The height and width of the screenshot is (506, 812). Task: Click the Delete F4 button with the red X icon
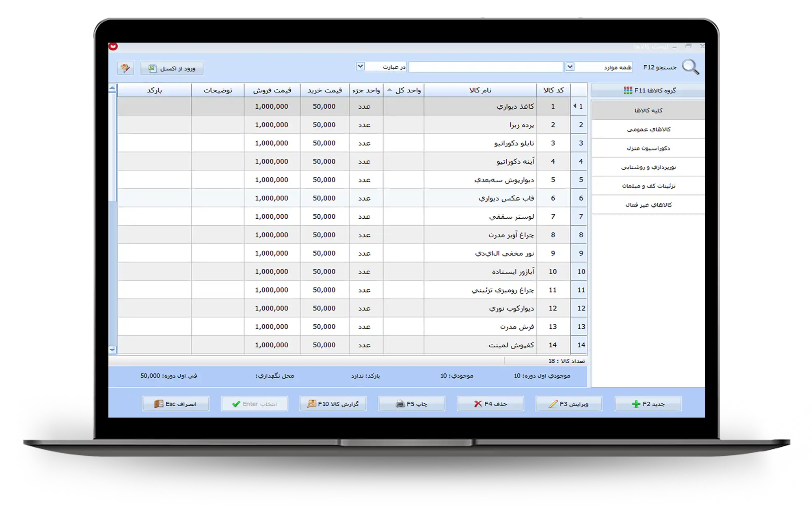click(x=490, y=404)
